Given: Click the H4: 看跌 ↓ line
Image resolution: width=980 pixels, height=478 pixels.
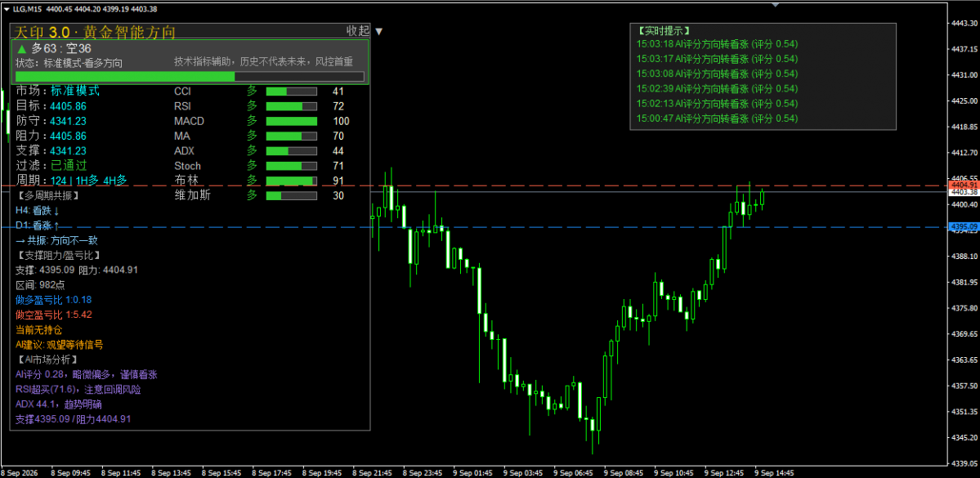Looking at the screenshot, I should click(38, 211).
